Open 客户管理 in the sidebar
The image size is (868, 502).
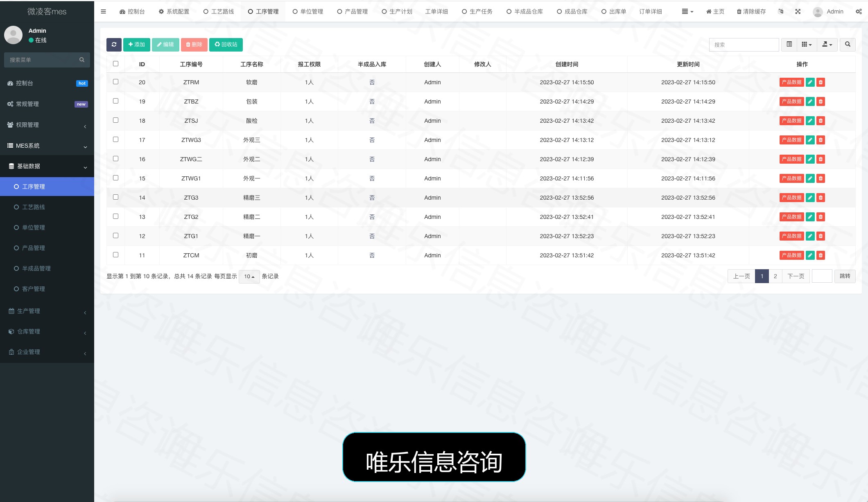pyautogui.click(x=47, y=289)
